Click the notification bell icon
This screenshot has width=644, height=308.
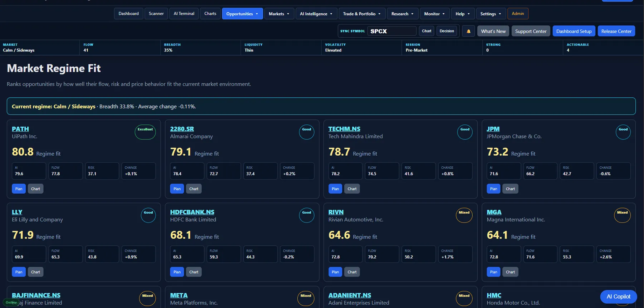click(468, 31)
